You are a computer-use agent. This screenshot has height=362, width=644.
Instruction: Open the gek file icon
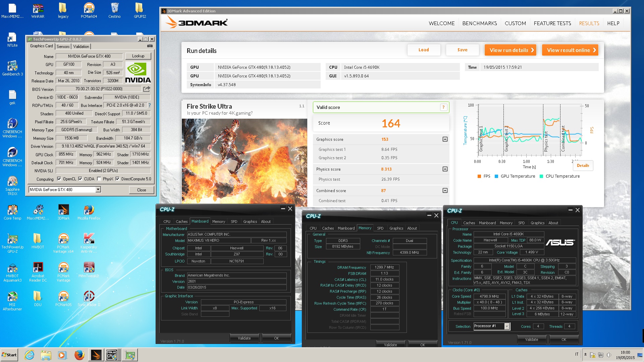[x=12, y=97]
